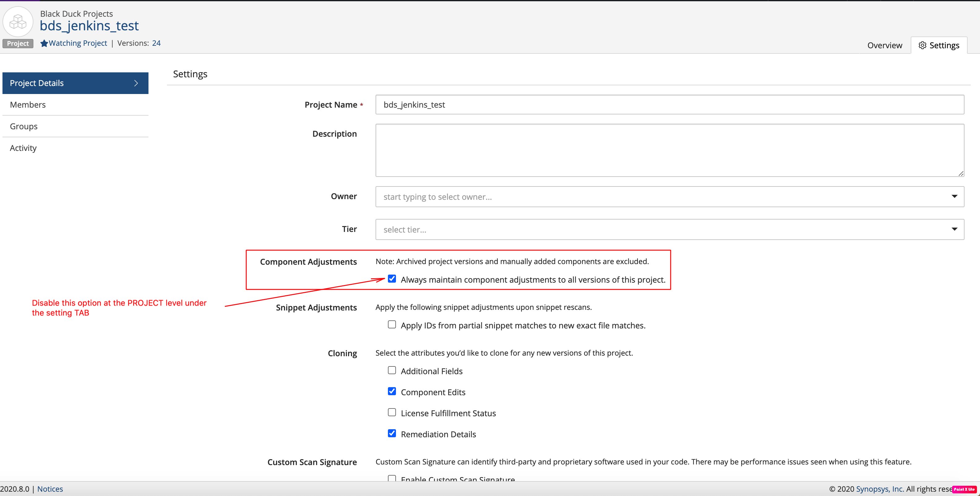
Task: Check License Fulfillment Status checkbox
Action: tap(392, 412)
